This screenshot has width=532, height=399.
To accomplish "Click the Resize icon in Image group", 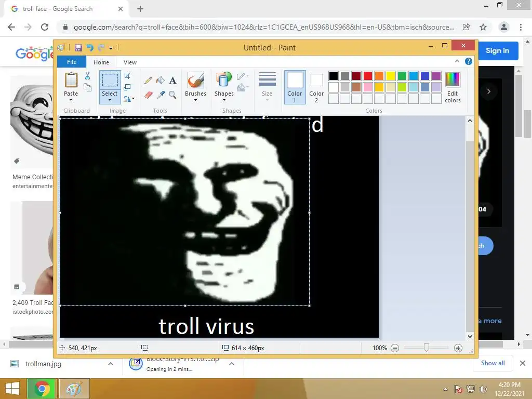I will pos(127,87).
